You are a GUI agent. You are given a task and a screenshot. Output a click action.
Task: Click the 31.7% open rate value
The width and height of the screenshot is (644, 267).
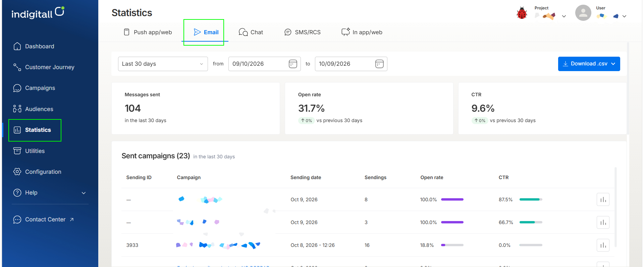(311, 108)
